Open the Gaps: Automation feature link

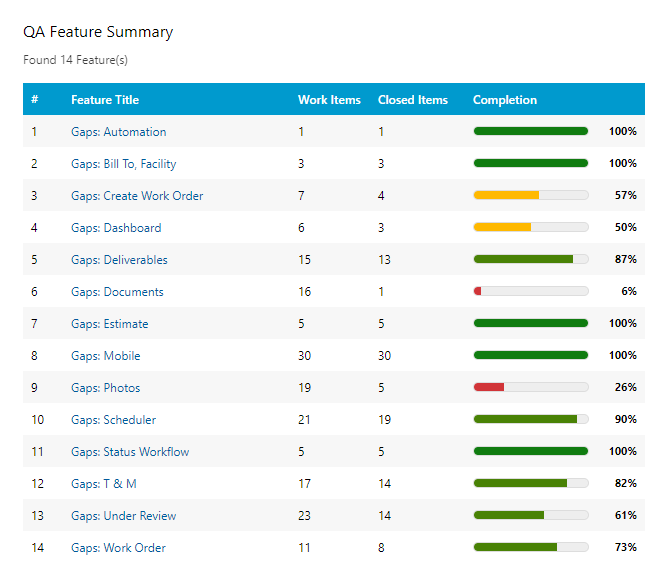tap(119, 132)
